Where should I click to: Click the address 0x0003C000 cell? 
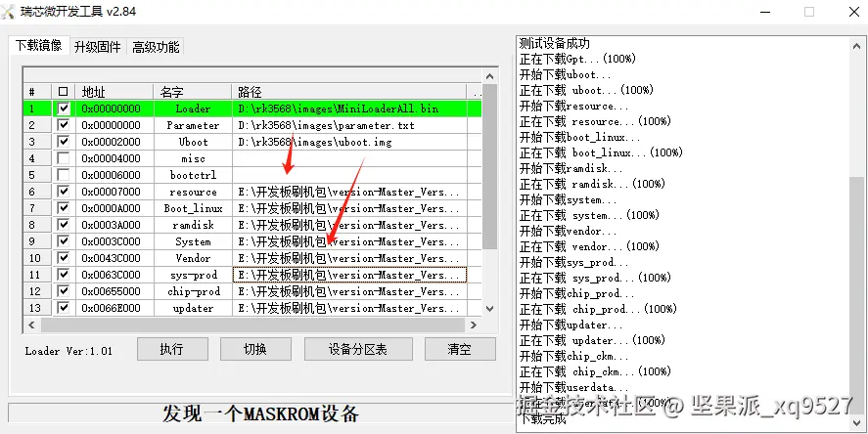(x=114, y=241)
